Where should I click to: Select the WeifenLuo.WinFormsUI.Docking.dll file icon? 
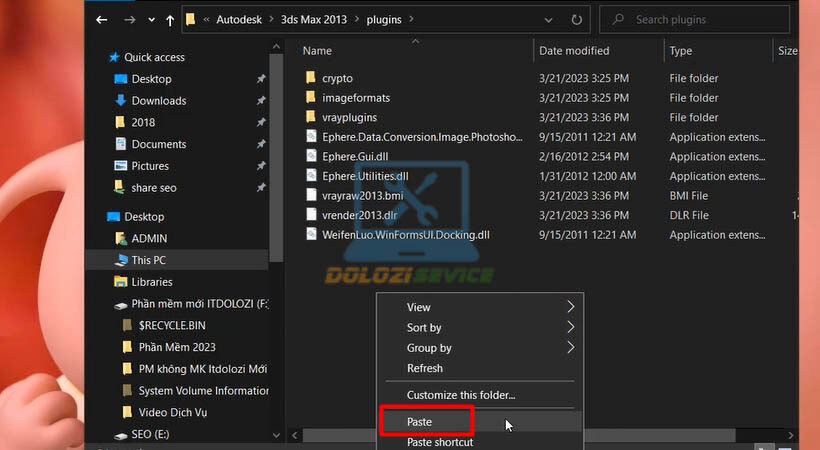(x=311, y=234)
